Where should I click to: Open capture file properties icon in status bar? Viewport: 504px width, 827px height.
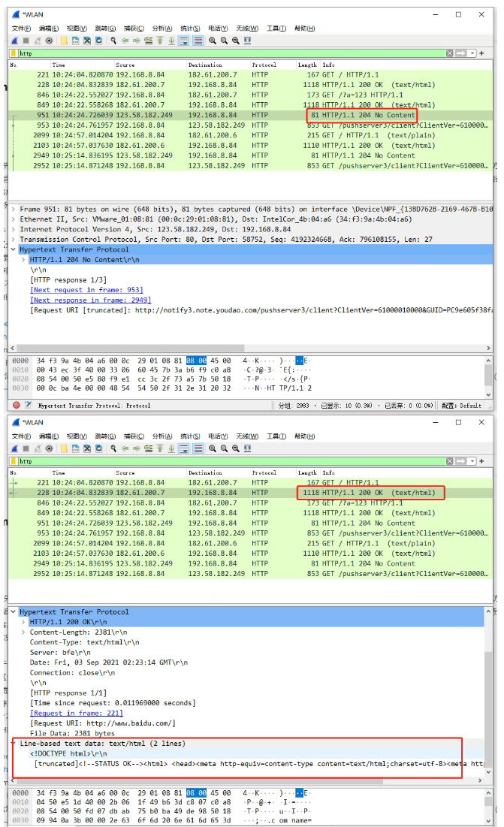tap(28, 405)
